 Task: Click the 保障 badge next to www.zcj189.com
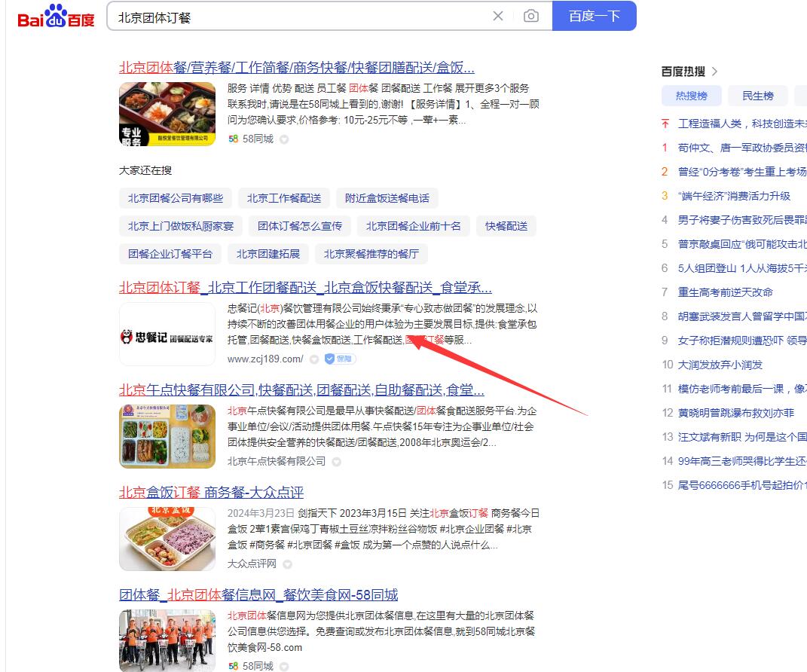[340, 359]
